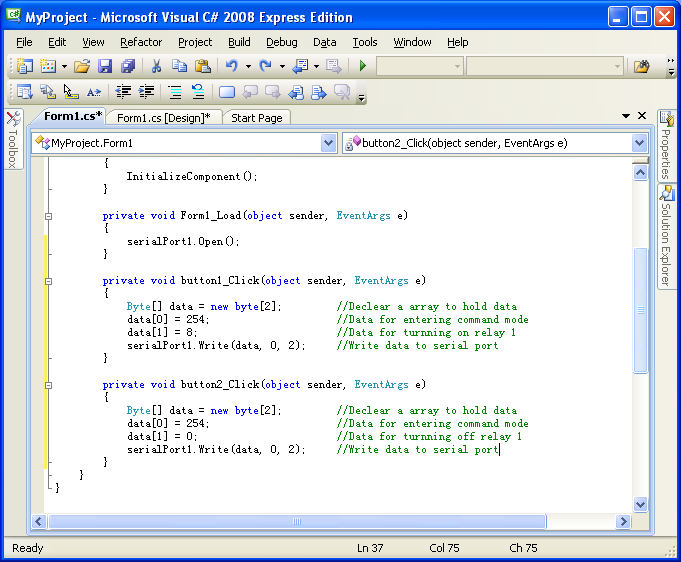Open the Add New Item dropdown arrow
Viewport: 681px width, 562px height.
(64, 66)
